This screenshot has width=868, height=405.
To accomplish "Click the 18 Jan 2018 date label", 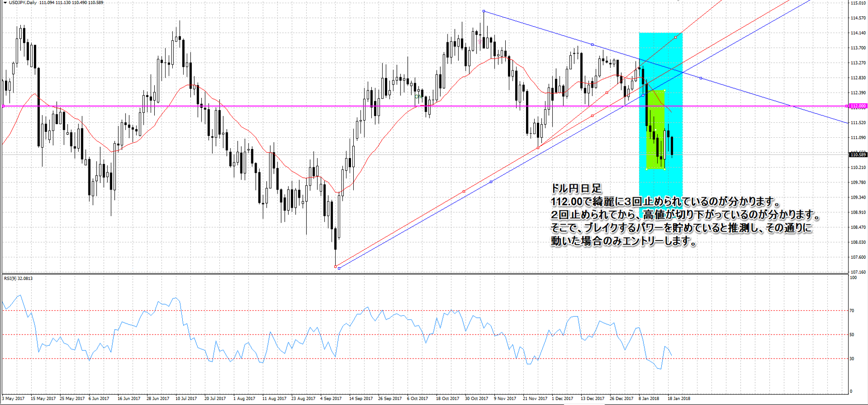I will coord(679,399).
